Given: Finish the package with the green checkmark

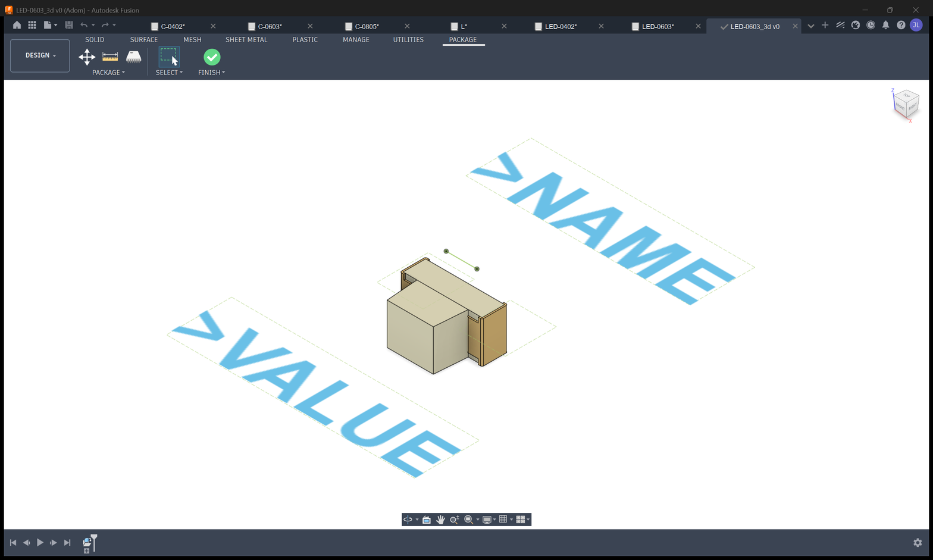Looking at the screenshot, I should click(212, 57).
